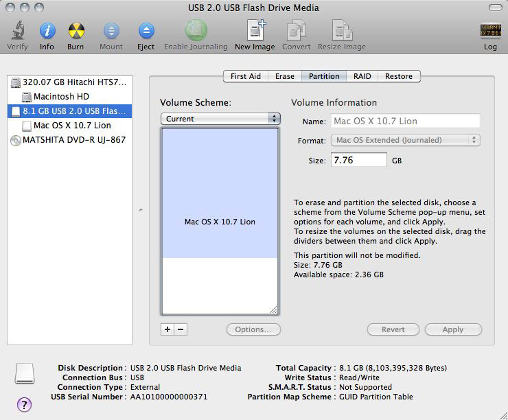The height and width of the screenshot is (420, 508).
Task: Switch to the Erase tab
Action: tap(285, 76)
